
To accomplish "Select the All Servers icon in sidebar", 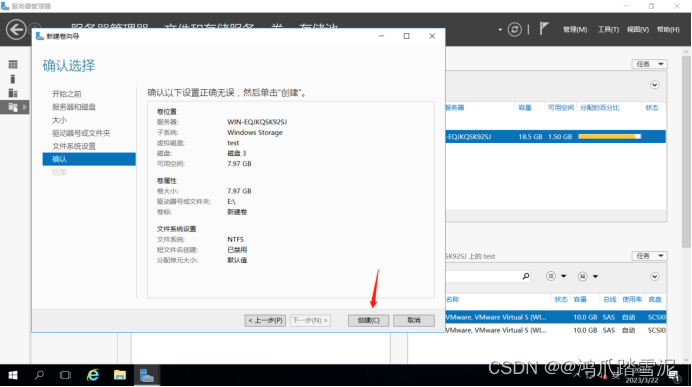I will (13, 93).
